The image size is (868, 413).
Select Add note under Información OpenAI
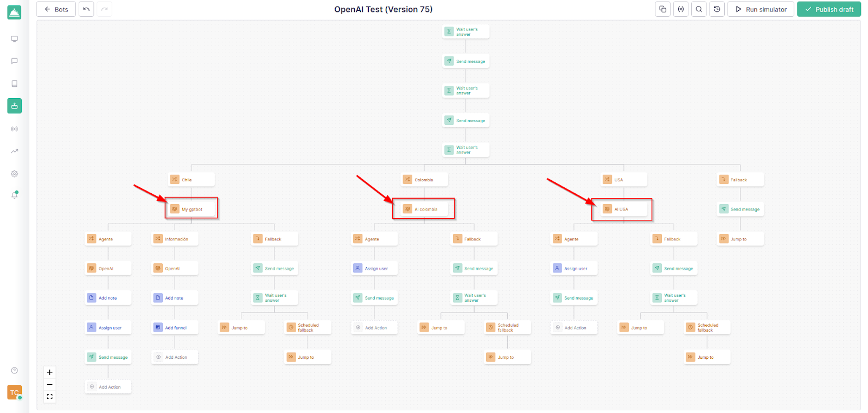175,298
